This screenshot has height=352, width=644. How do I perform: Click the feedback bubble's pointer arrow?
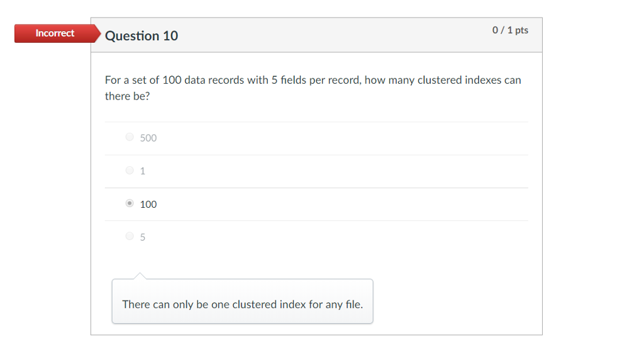pyautogui.click(x=140, y=276)
